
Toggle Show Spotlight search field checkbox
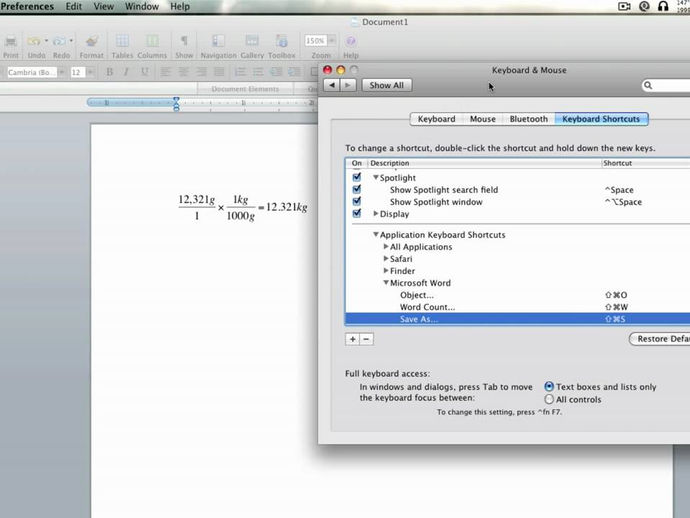[357, 189]
